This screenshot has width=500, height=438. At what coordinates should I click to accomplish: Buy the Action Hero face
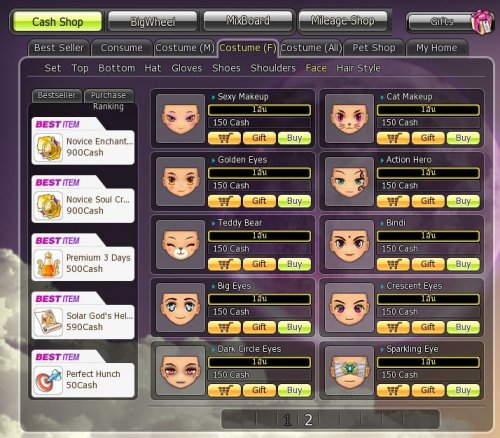pyautogui.click(x=463, y=201)
